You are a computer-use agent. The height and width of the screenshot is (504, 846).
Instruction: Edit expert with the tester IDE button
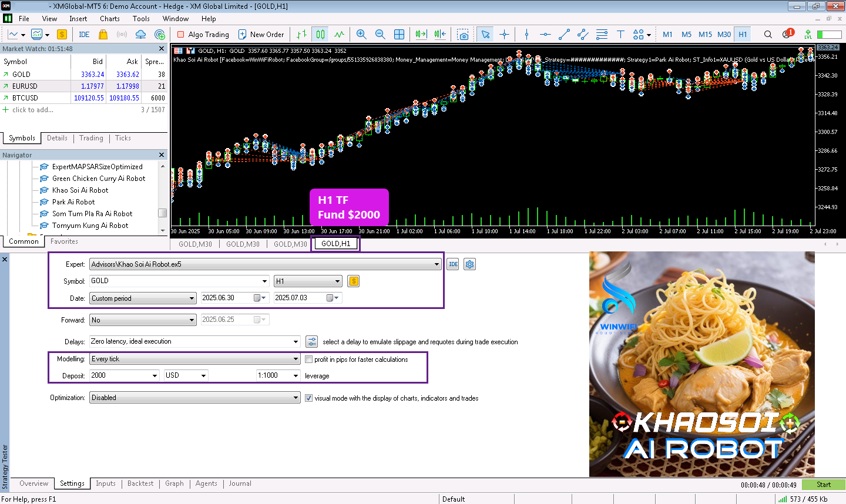[x=453, y=264]
